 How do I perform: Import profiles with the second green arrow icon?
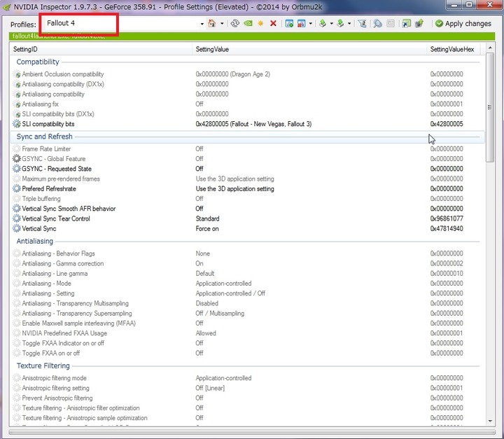click(x=340, y=23)
